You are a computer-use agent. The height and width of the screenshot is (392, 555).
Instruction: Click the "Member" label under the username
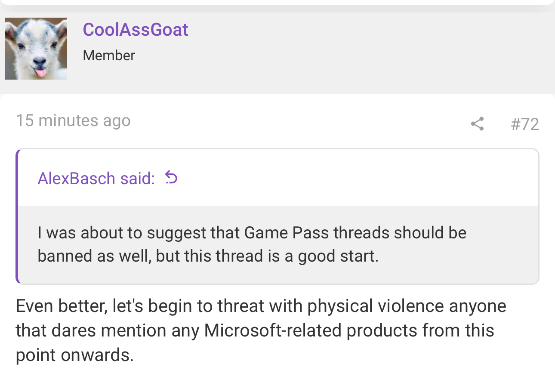[109, 56]
